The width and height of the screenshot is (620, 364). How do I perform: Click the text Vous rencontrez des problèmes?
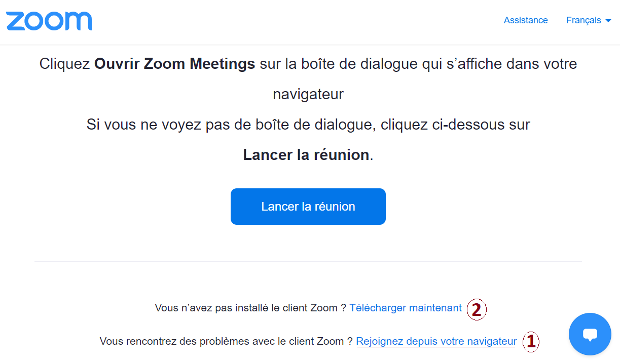tap(171, 341)
